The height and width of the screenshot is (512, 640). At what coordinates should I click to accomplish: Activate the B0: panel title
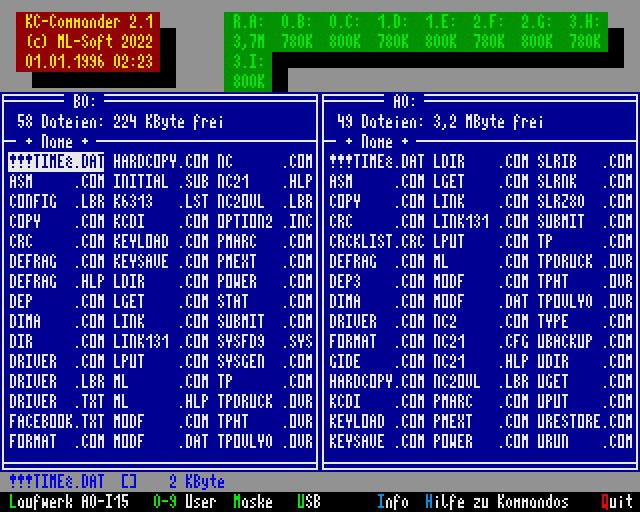pyautogui.click(x=84, y=101)
